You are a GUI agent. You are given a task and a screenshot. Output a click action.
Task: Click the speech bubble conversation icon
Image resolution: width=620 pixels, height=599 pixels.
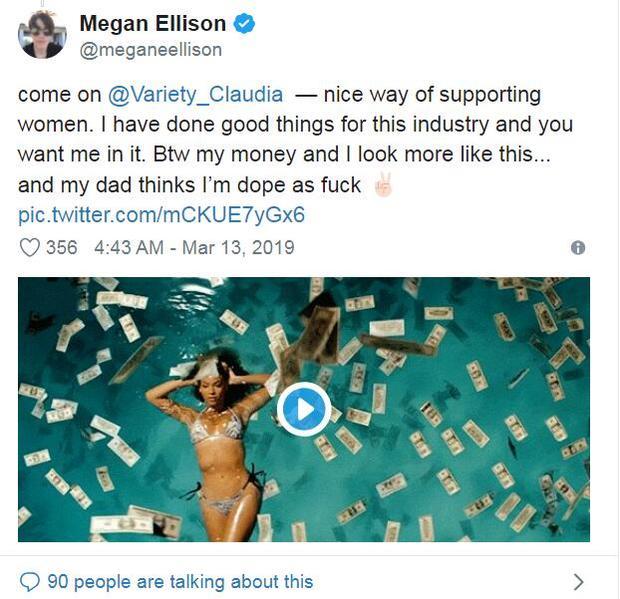(30, 582)
